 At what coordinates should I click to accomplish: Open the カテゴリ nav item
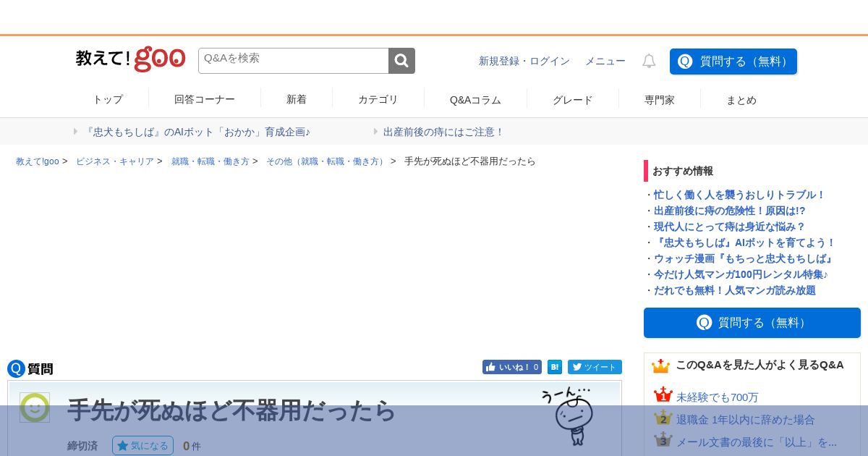378,100
